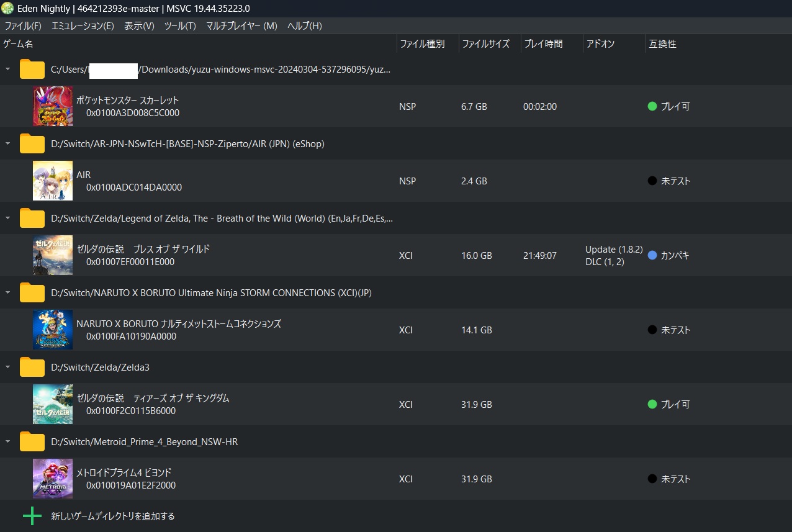The width and height of the screenshot is (792, 532).
Task: Collapse the NARUTO X BORUTO directory arrow
Action: coord(7,292)
